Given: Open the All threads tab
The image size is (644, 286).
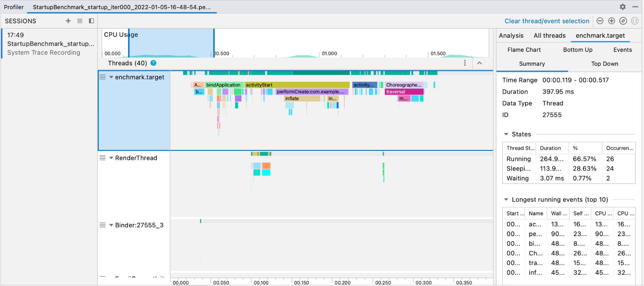Looking at the screenshot, I should tap(549, 36).
